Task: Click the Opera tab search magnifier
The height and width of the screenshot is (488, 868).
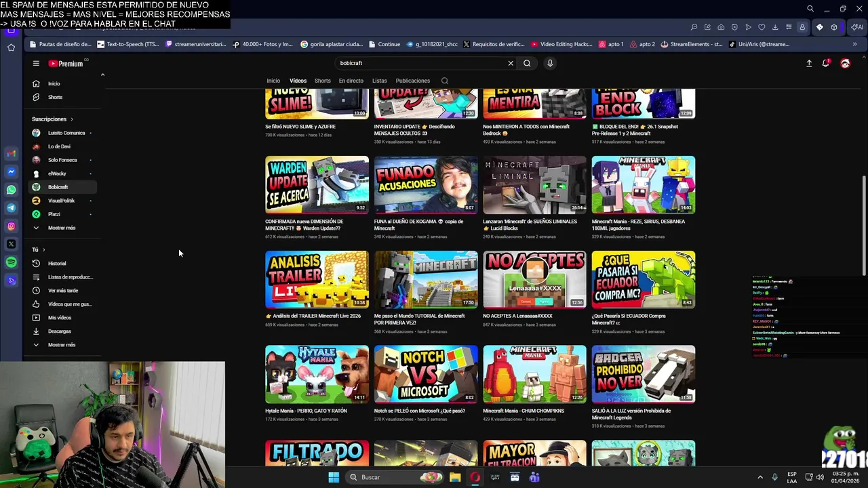Action: pyautogui.click(x=810, y=9)
